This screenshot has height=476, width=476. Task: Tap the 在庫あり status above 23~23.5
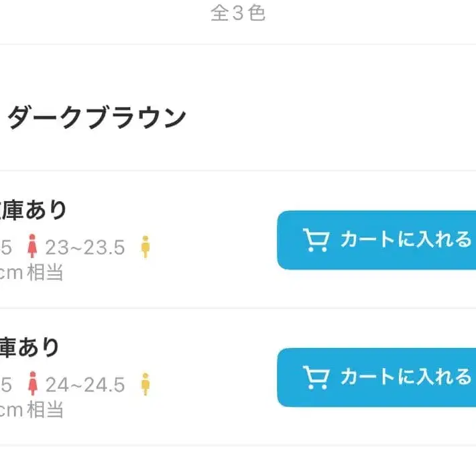tap(34, 210)
